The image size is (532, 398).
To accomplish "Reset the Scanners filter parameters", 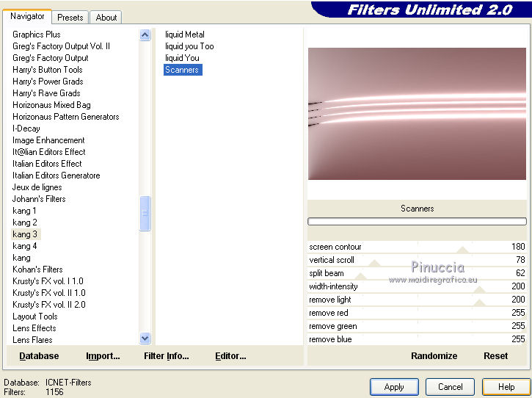I will [x=495, y=356].
